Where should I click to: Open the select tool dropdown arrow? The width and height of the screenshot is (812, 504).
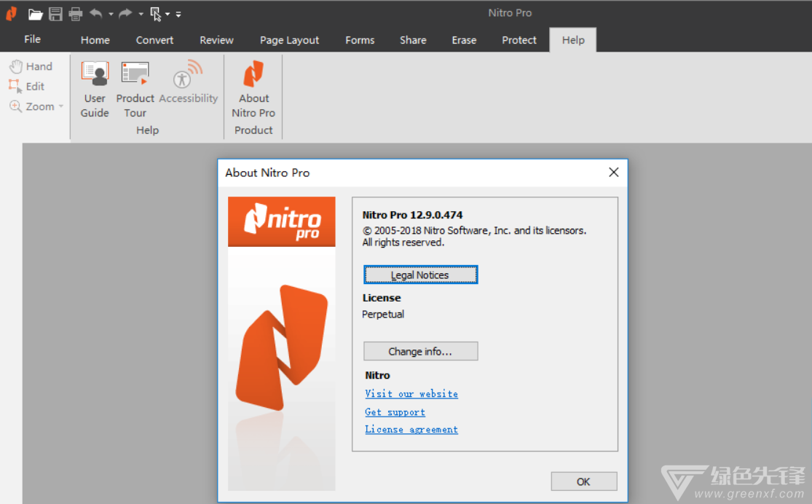[x=167, y=15]
